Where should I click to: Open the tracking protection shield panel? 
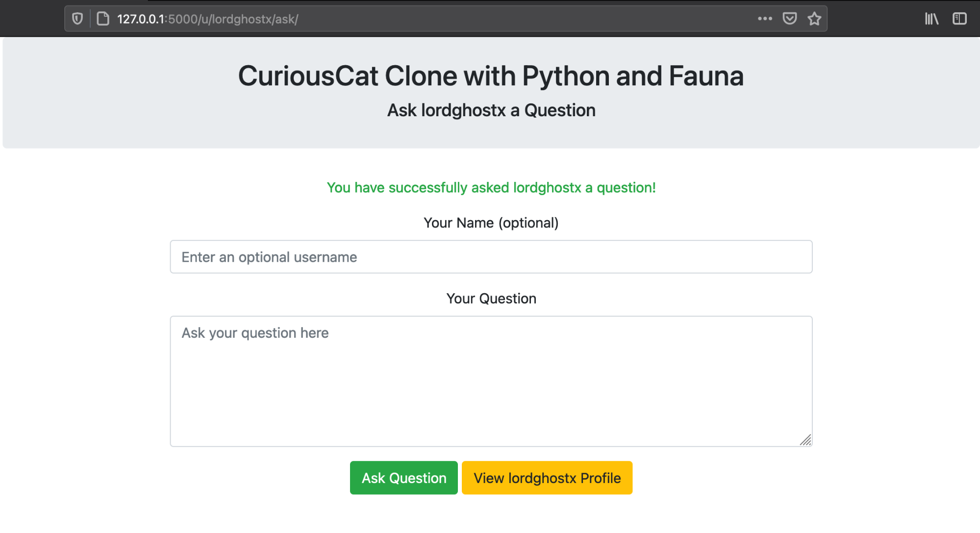[77, 19]
